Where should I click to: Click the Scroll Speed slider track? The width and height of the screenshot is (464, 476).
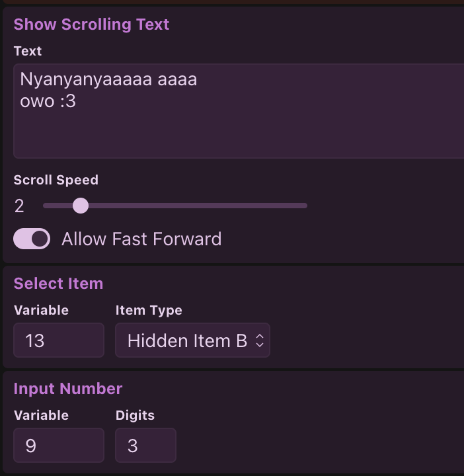(x=198, y=206)
